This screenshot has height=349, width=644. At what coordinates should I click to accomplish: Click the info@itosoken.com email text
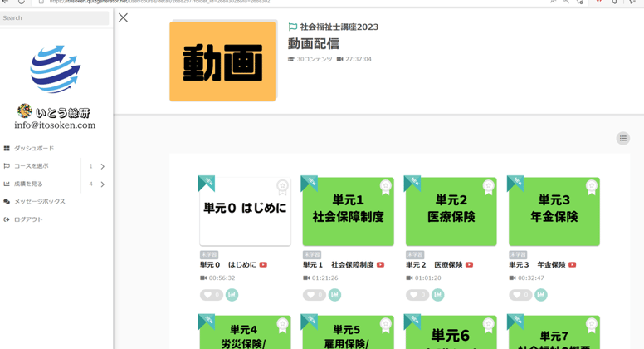tap(55, 125)
